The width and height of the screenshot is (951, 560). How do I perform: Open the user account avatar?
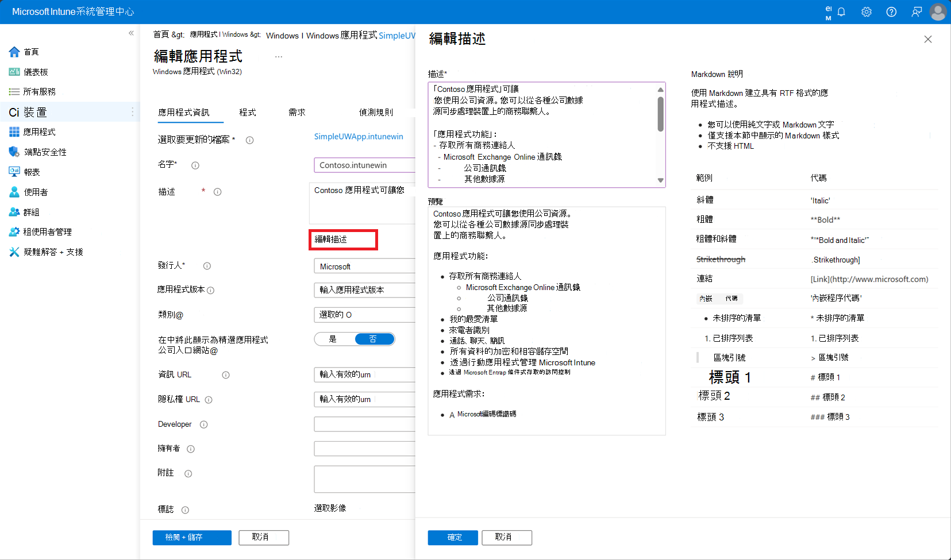point(938,12)
